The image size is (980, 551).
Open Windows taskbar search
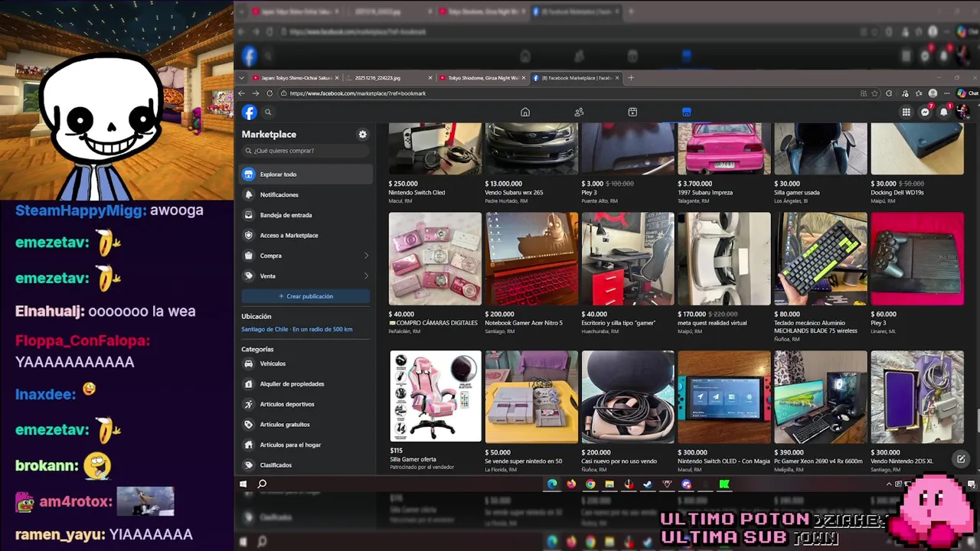click(262, 484)
